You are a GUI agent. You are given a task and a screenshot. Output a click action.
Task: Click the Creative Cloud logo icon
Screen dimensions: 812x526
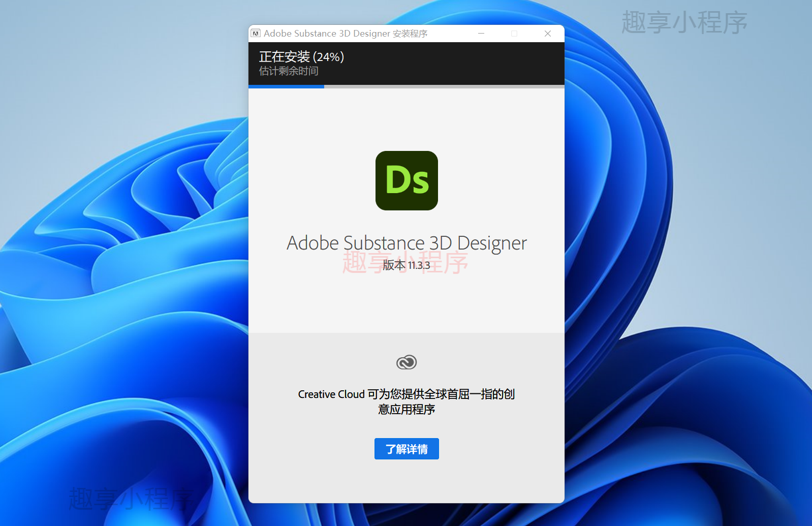(x=407, y=362)
